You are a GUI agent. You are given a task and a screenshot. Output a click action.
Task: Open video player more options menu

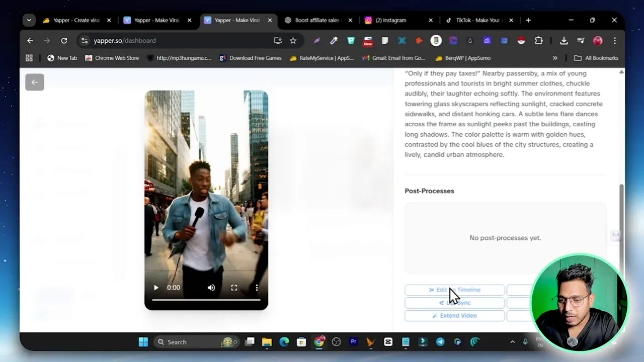pyautogui.click(x=257, y=288)
